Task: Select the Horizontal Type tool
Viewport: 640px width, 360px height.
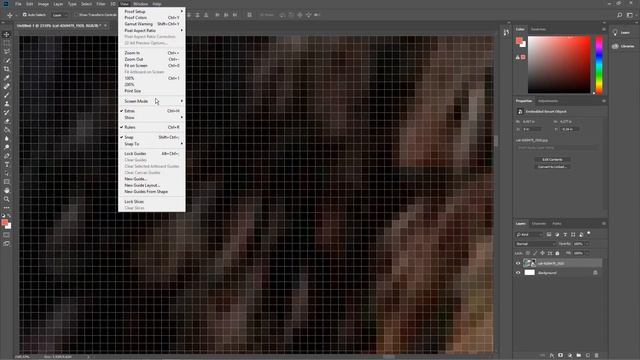Action: click(7, 164)
